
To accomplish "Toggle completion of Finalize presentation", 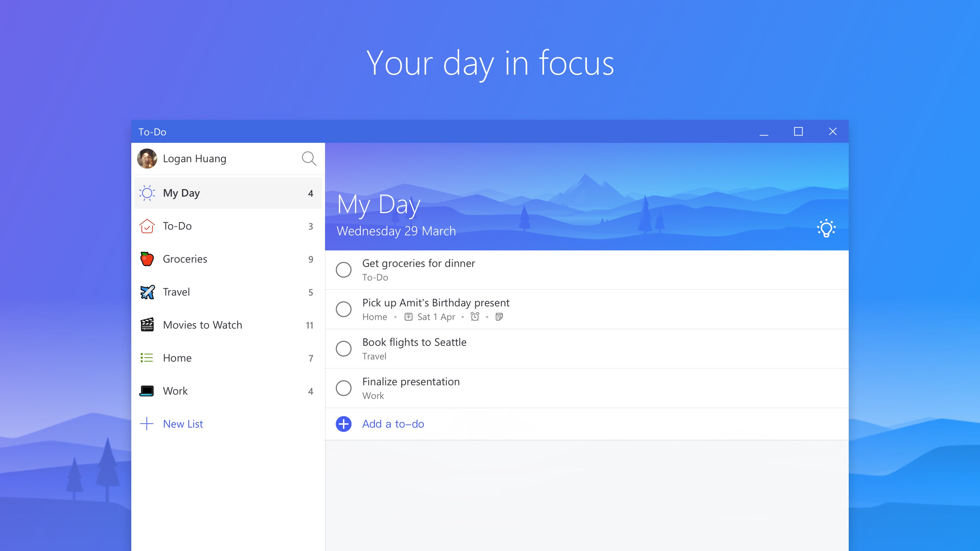I will pos(344,387).
